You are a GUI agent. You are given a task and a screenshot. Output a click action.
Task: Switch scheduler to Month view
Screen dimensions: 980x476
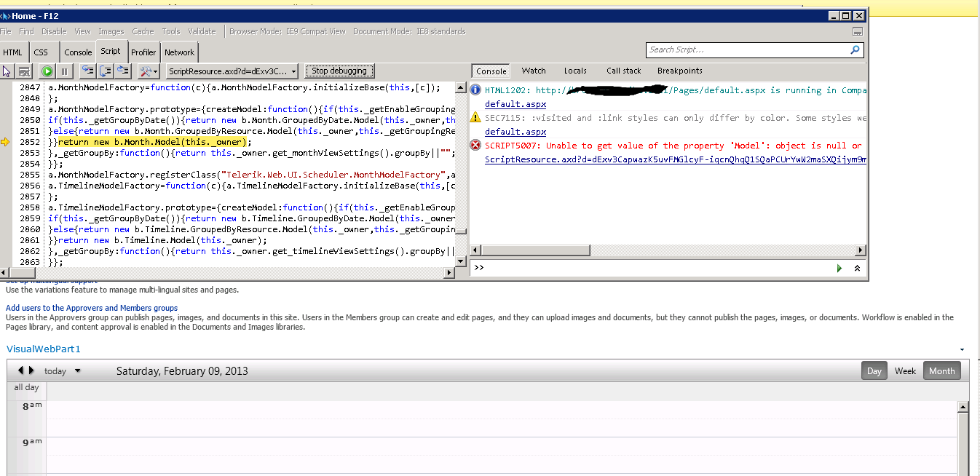[941, 370]
